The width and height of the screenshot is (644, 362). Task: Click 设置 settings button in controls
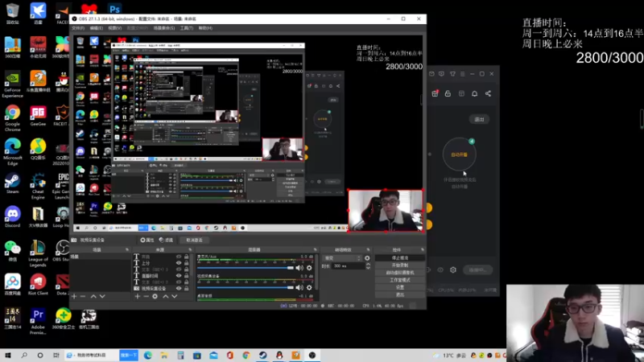tap(399, 287)
